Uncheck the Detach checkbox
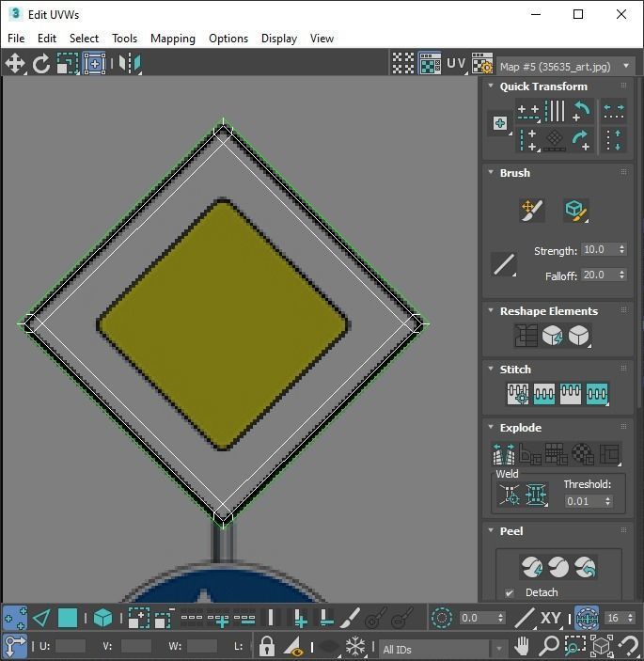 point(510,592)
